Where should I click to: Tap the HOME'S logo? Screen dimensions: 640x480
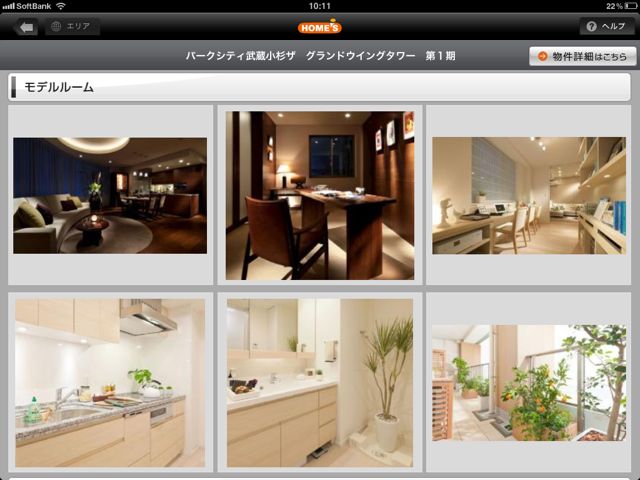[320, 27]
